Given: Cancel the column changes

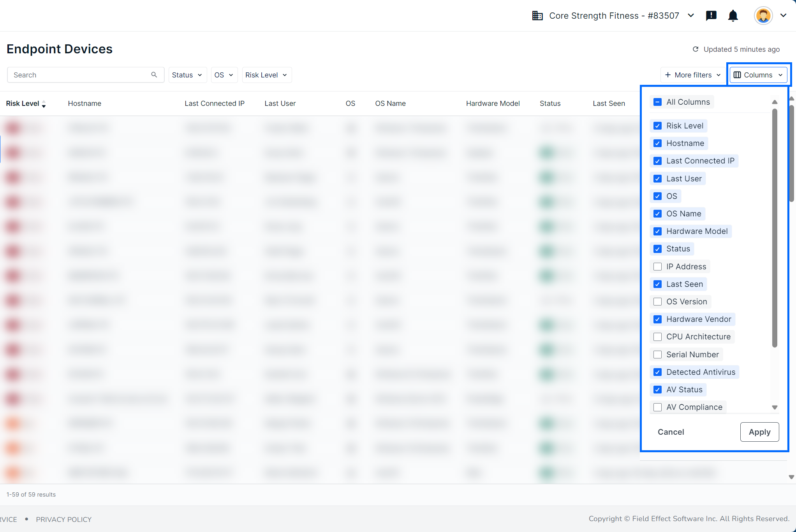Looking at the screenshot, I should (x=671, y=432).
